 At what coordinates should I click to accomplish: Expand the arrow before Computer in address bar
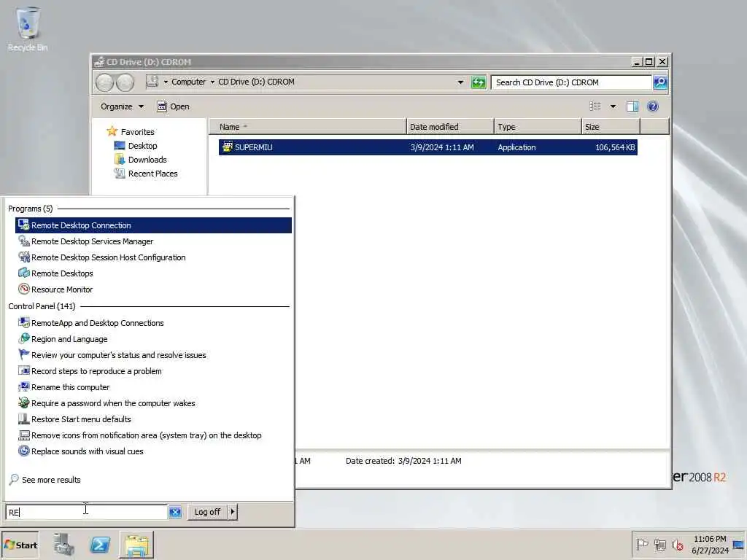tap(166, 82)
